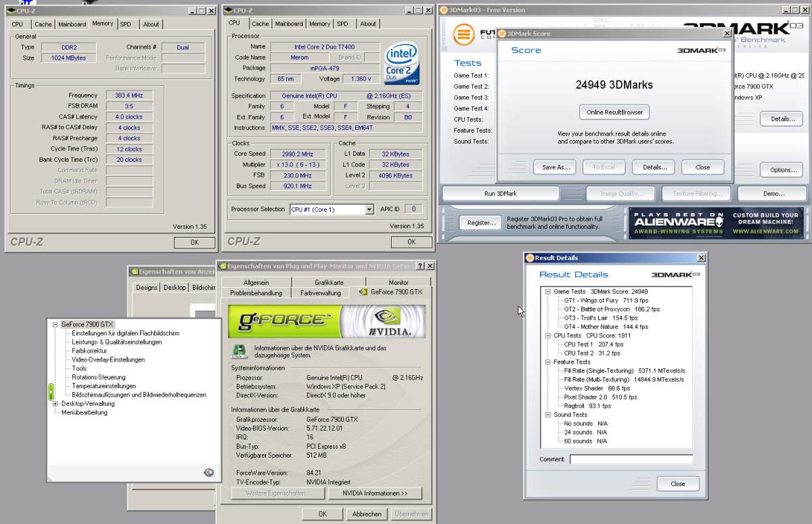Click Save As... in 3DMark Score dialog
The height and width of the screenshot is (524, 812).
click(556, 167)
